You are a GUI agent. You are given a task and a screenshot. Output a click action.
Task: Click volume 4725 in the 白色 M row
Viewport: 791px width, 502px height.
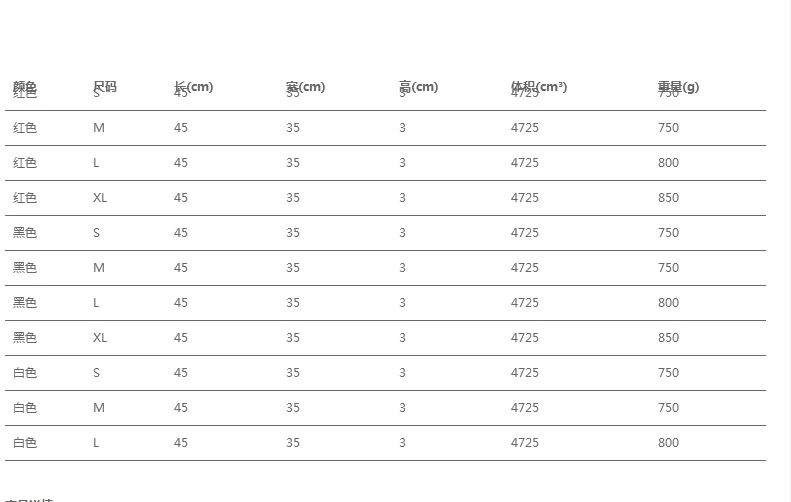click(x=525, y=408)
